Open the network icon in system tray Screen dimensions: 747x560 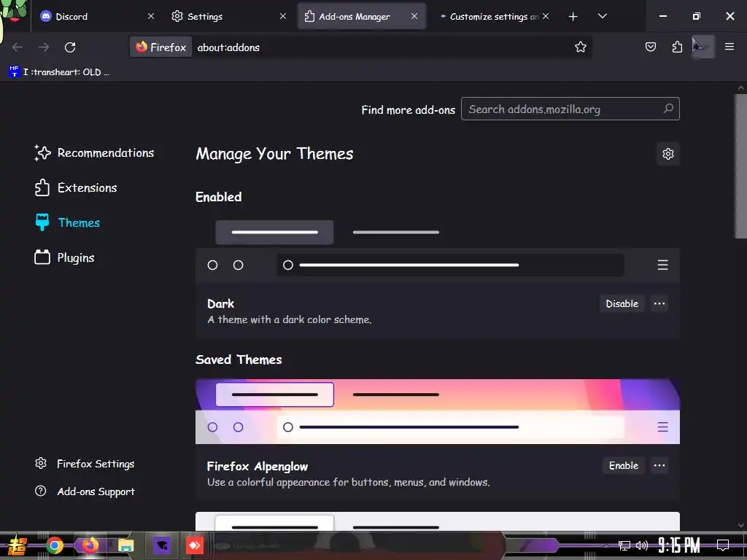point(624,545)
